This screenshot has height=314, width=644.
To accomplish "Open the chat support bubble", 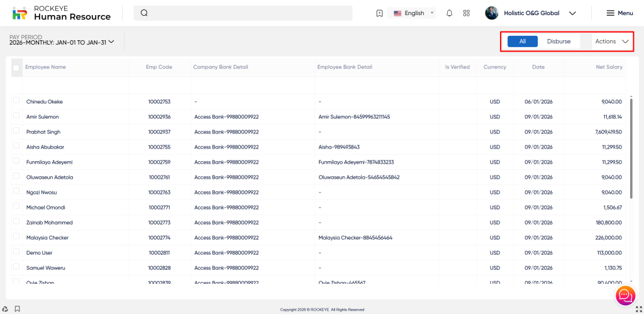I will (x=625, y=294).
